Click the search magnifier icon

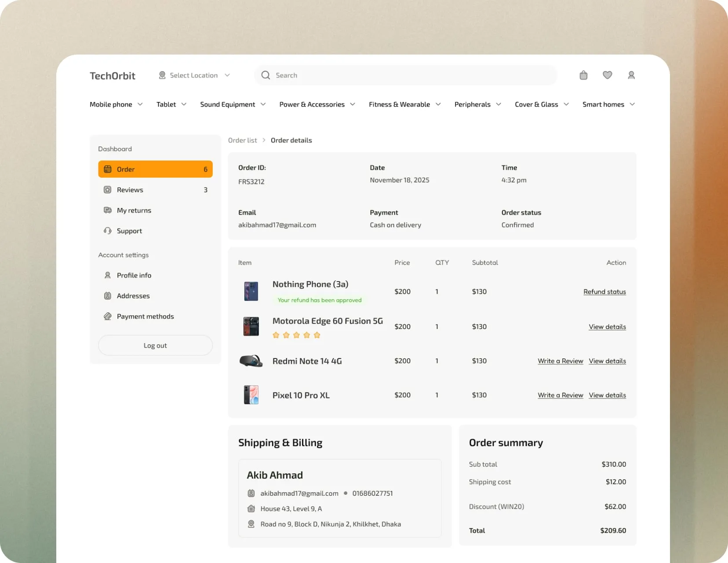point(266,75)
